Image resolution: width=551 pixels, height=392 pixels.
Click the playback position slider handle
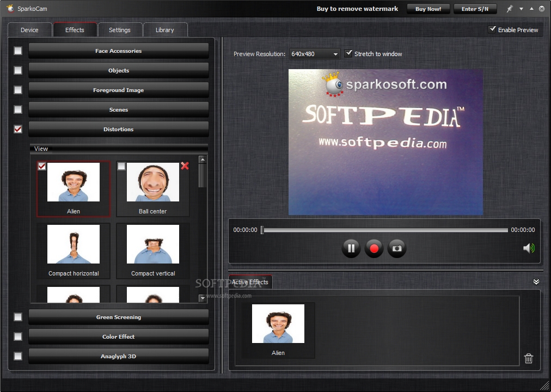(262, 230)
